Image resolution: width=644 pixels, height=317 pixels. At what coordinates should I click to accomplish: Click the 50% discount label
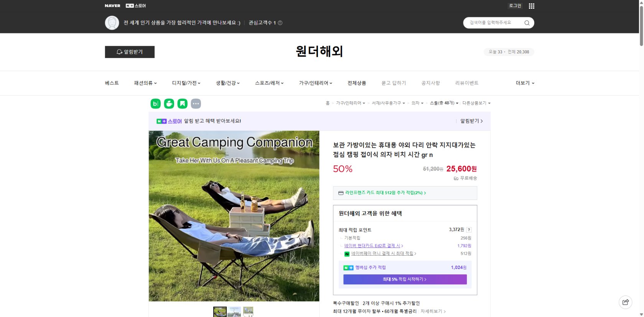[343, 169]
